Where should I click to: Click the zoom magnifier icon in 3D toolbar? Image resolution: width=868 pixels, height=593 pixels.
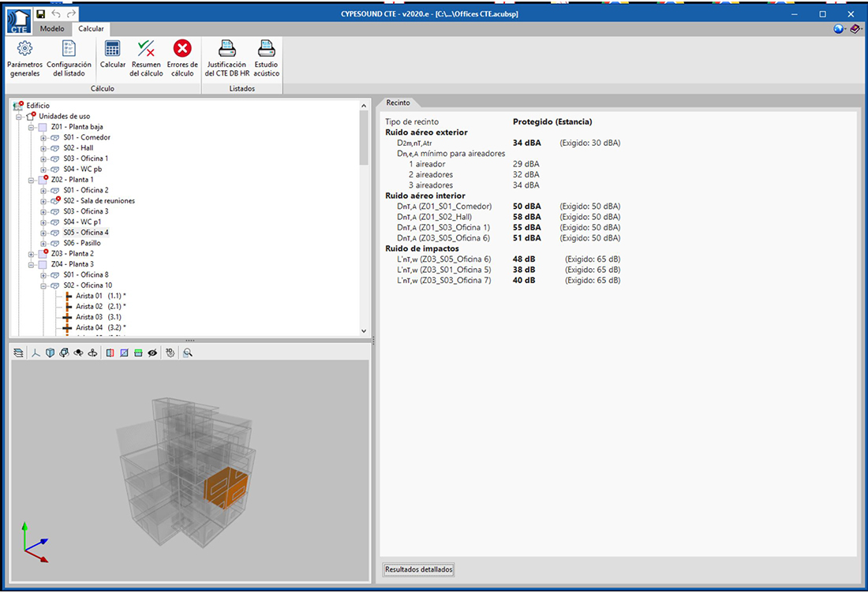[188, 353]
